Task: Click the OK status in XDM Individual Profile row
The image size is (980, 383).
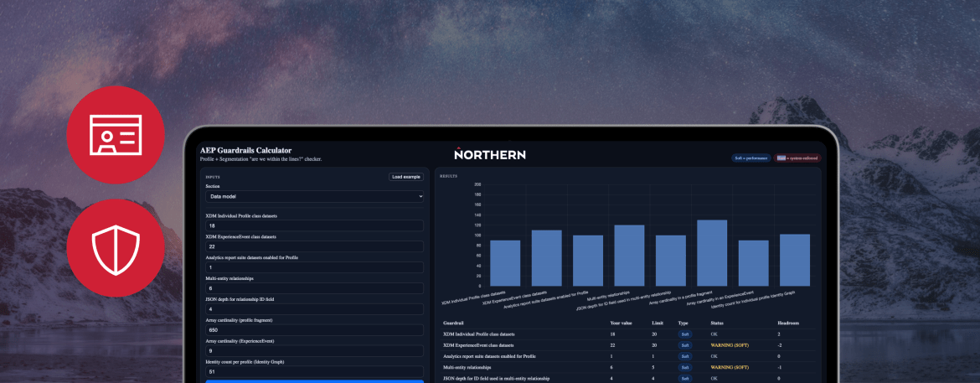Action: [x=714, y=334]
